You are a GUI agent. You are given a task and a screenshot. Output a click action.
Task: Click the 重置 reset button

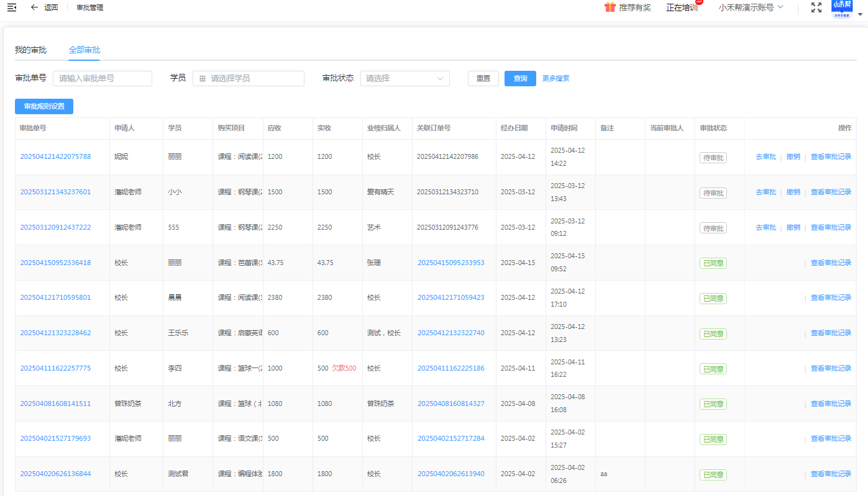coord(483,78)
